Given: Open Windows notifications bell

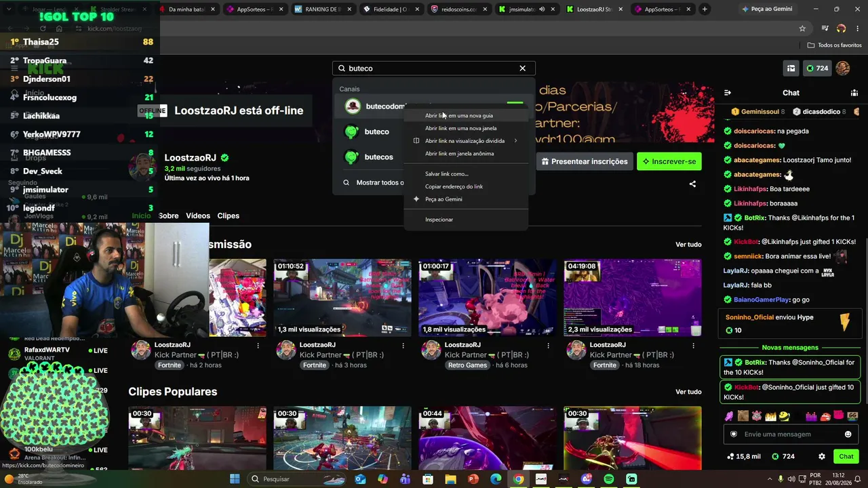Looking at the screenshot, I should [x=857, y=479].
